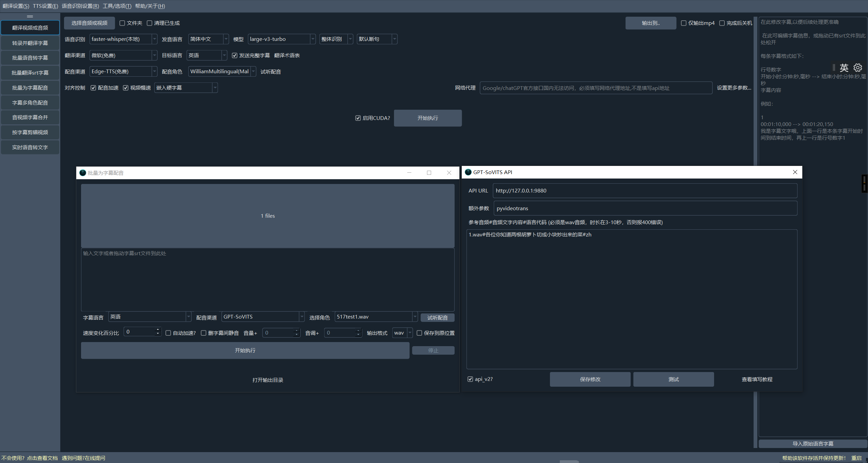Open the 选择角色 517test1.wav dropdown
868x463 pixels.
415,317
